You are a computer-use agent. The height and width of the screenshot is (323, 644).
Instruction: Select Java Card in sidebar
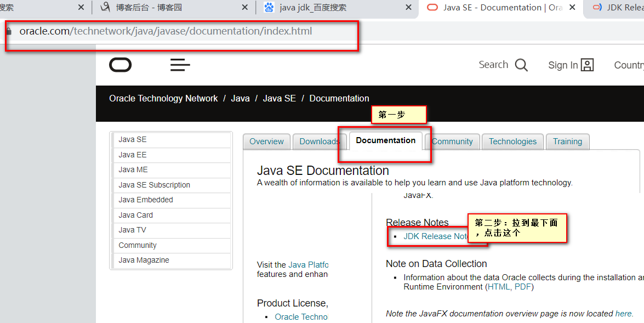pos(171,216)
